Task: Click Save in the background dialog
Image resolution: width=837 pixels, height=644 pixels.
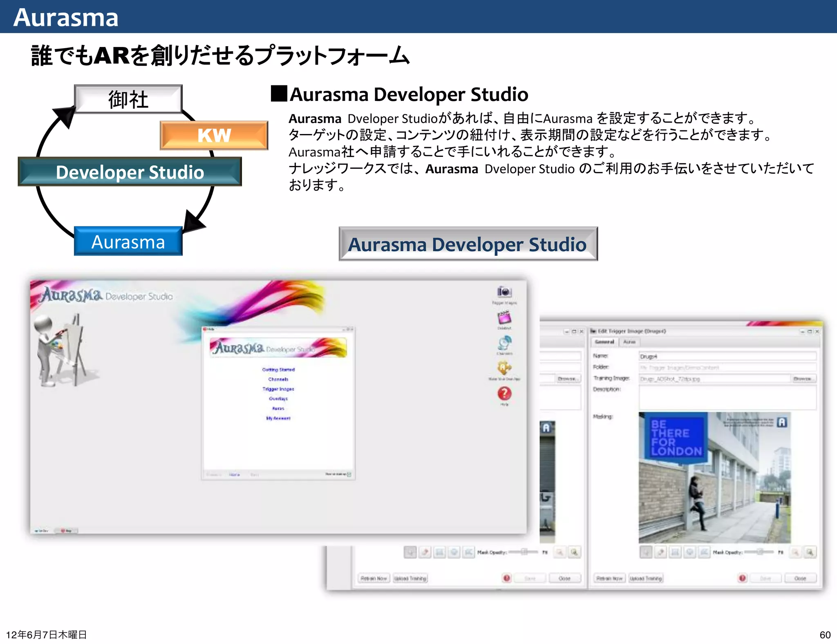Action: click(530, 578)
